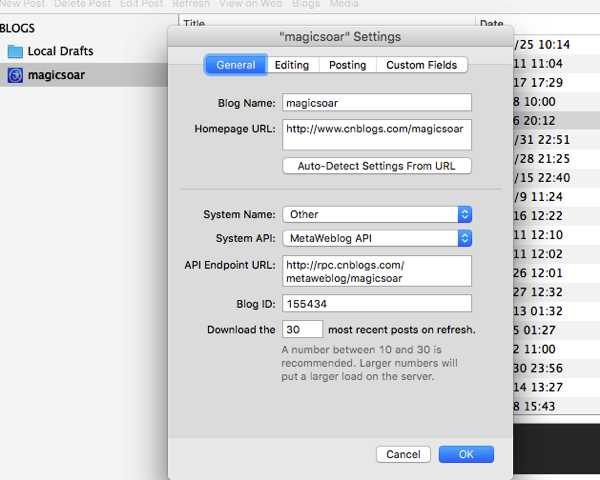Select the highlighted post row dated 20:12

point(556,121)
